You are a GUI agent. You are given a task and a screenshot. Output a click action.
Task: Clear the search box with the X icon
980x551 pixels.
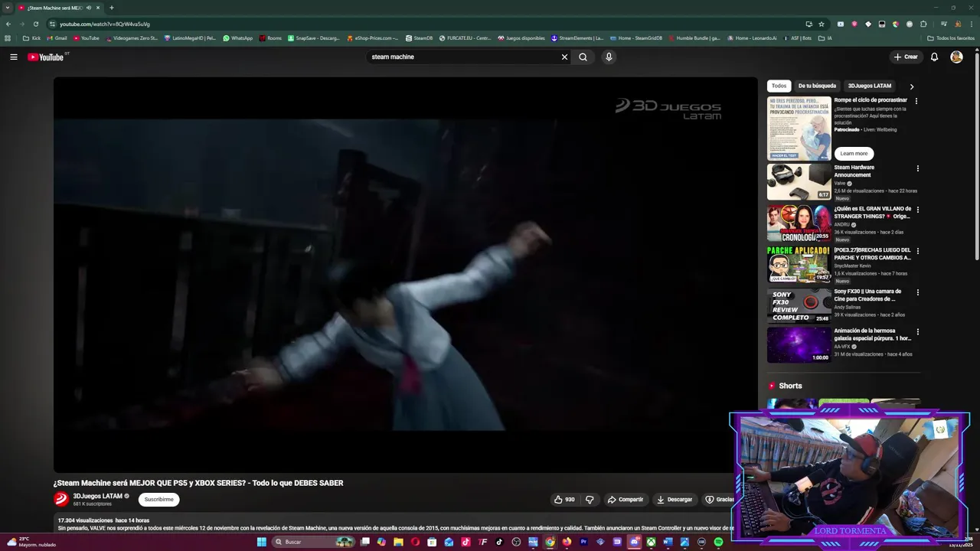click(564, 57)
